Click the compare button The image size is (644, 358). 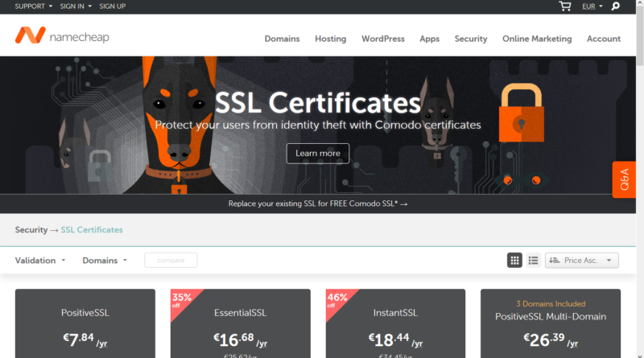tap(171, 261)
